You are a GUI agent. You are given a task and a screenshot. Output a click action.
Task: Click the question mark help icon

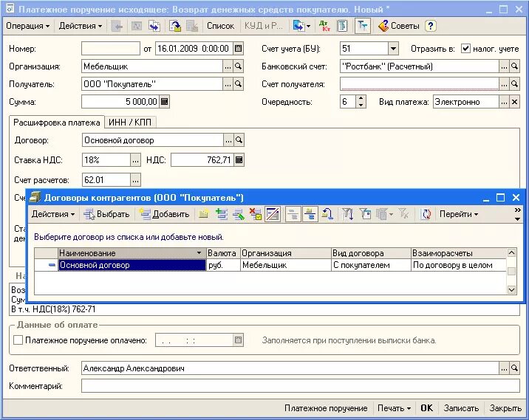431,26
